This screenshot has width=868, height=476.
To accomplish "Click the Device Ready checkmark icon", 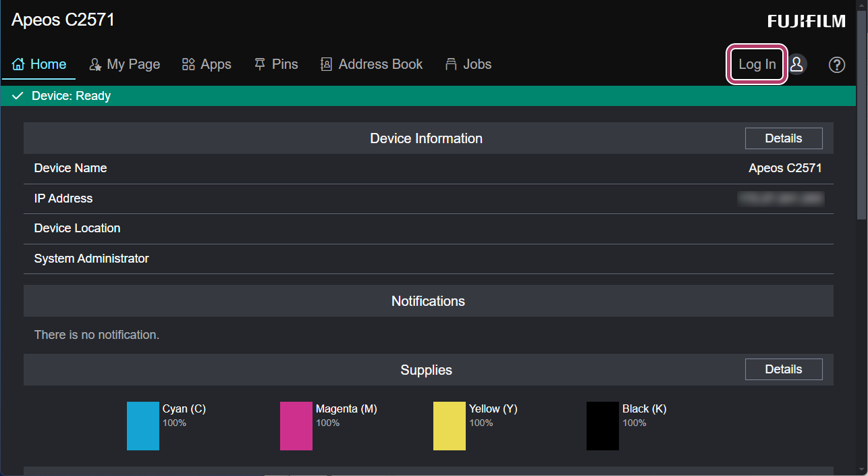I will (x=18, y=96).
